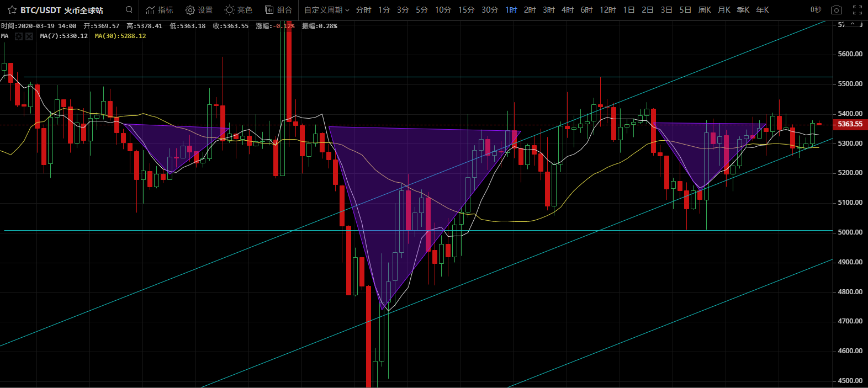Click the 振幅:0.28% amplitude value

click(320, 26)
